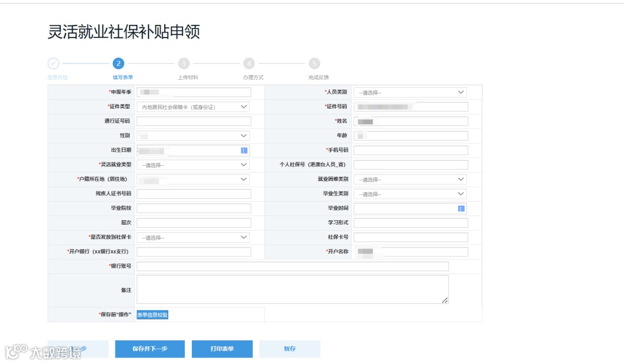The height and width of the screenshot is (364, 624).
Task: Focus the 手机号码 input field
Action: click(x=411, y=150)
